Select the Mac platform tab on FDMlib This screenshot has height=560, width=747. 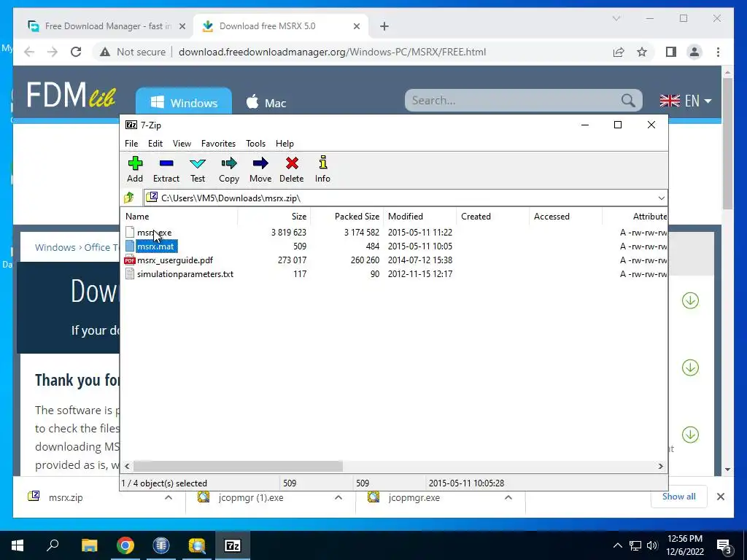(266, 102)
